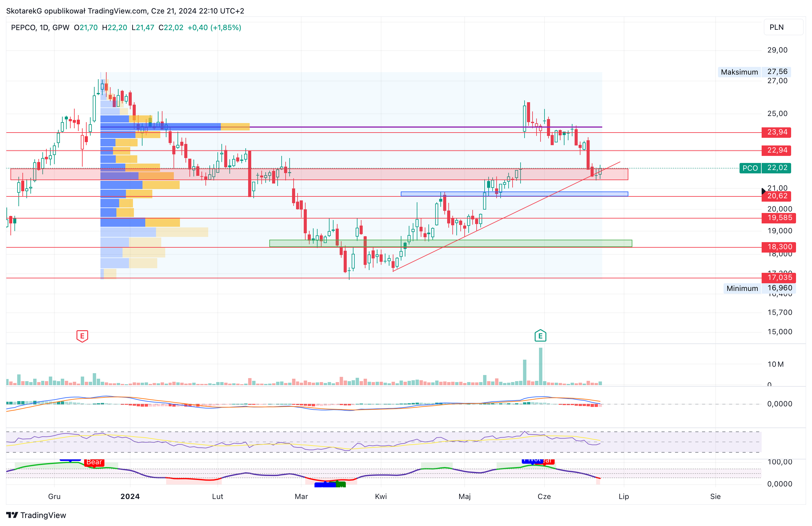Image resolution: width=812 pixels, height=526 pixels.
Task: Click the 25,00 price axis value
Action: 777,114
